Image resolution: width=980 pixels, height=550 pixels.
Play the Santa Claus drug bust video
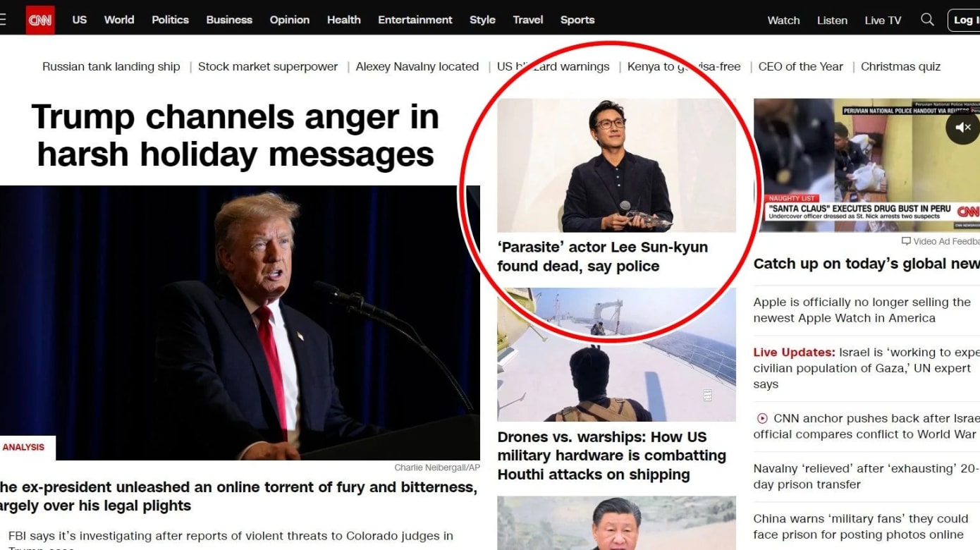click(866, 166)
